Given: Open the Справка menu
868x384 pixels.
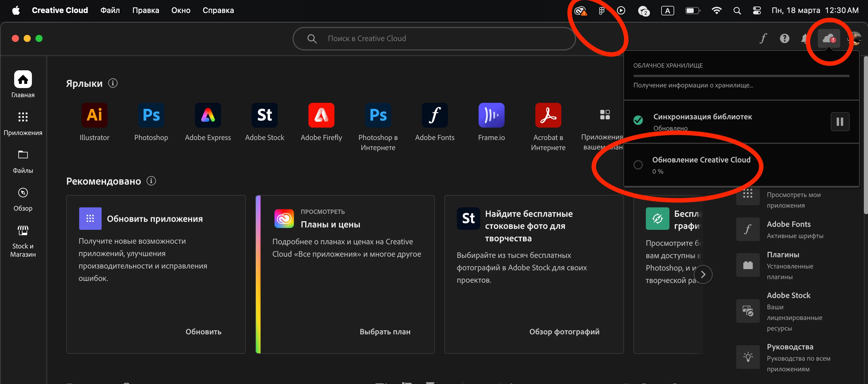Looking at the screenshot, I should (x=218, y=10).
